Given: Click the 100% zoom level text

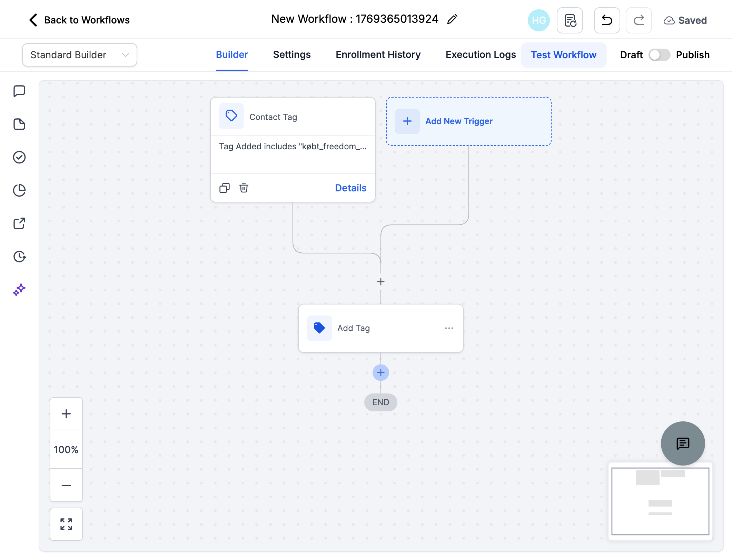Looking at the screenshot, I should [66, 450].
